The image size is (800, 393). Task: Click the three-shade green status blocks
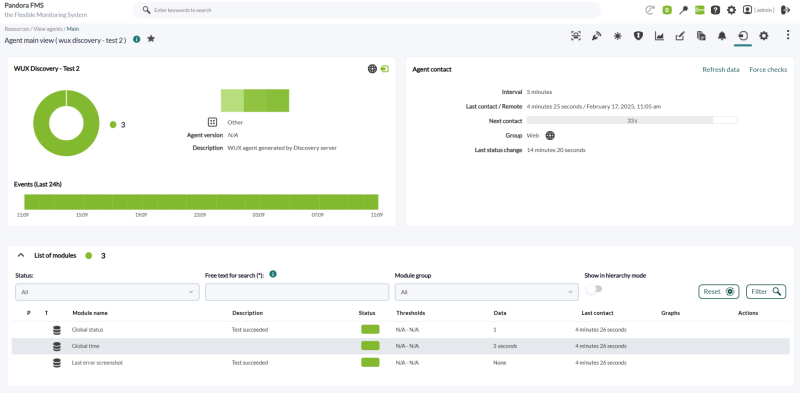pyautogui.click(x=255, y=101)
